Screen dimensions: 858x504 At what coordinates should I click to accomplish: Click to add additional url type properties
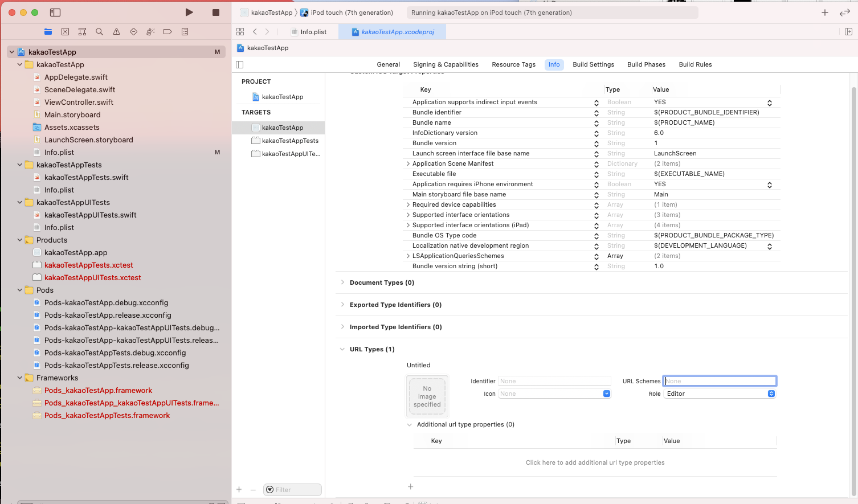pos(595,462)
